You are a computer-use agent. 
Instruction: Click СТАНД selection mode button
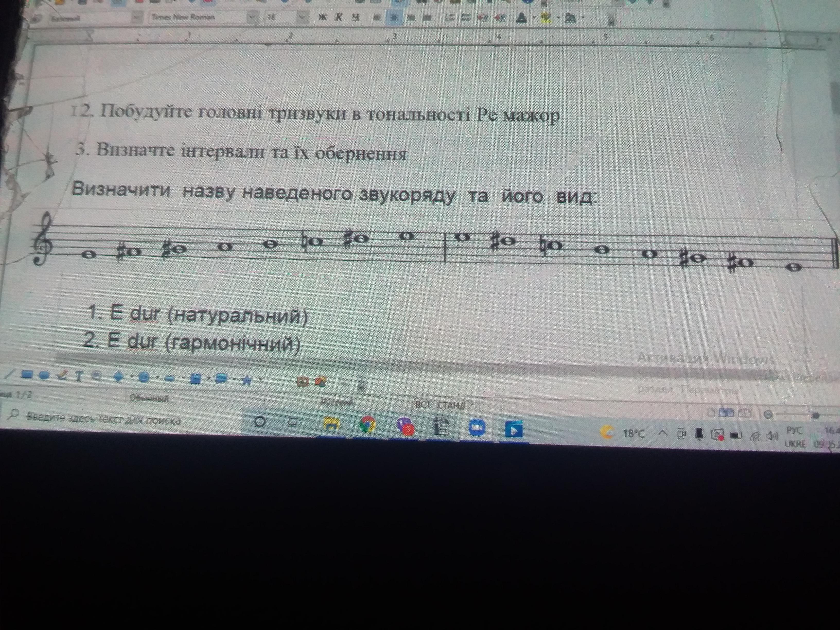pos(451,405)
